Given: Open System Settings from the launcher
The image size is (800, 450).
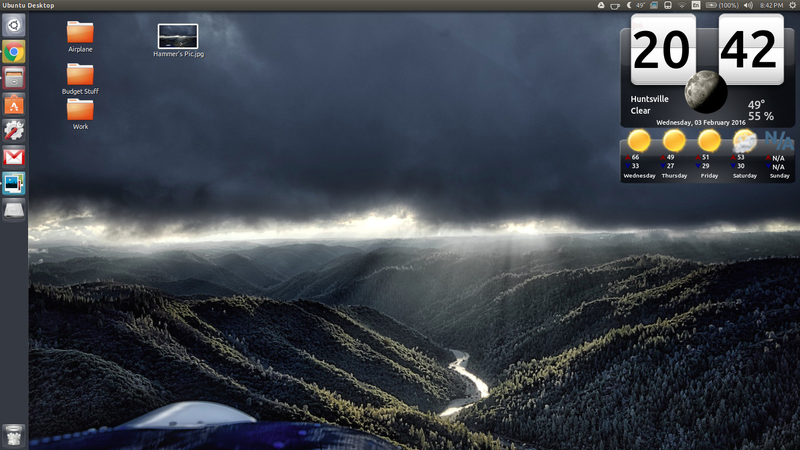Looking at the screenshot, I should point(14,131).
